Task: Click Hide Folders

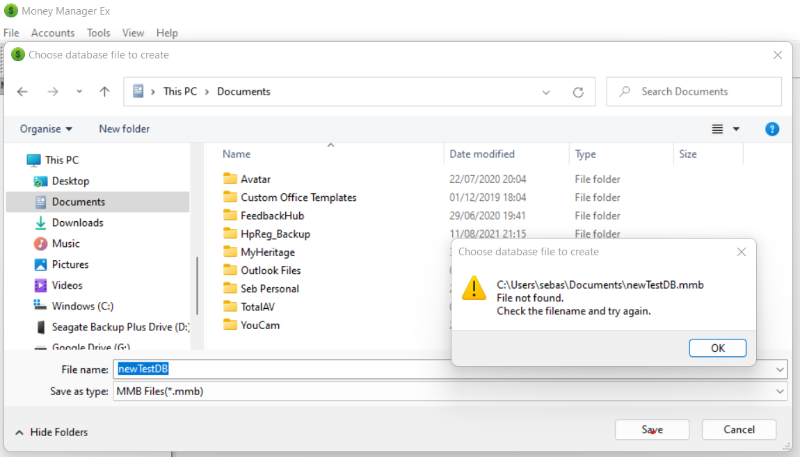Action: point(52,432)
